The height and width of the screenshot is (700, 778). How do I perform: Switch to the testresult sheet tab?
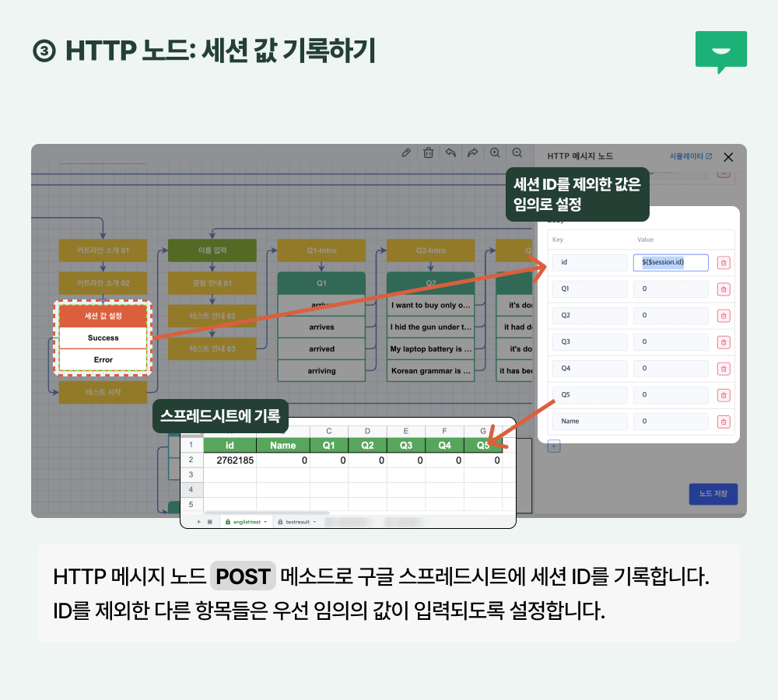[x=297, y=522]
